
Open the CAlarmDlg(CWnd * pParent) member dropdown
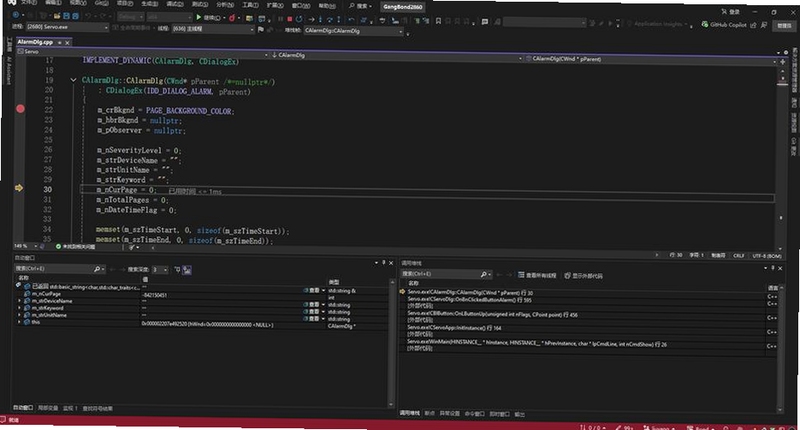(x=651, y=59)
